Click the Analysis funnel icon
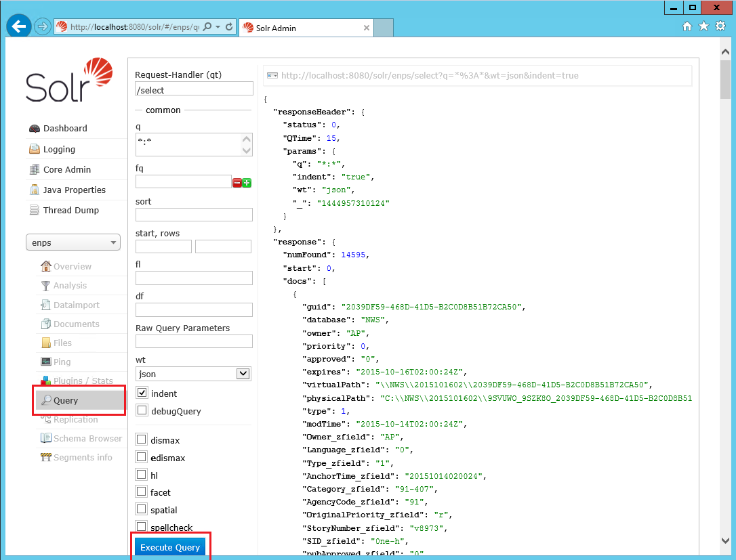Image resolution: width=736 pixels, height=560 pixels. [x=45, y=286]
